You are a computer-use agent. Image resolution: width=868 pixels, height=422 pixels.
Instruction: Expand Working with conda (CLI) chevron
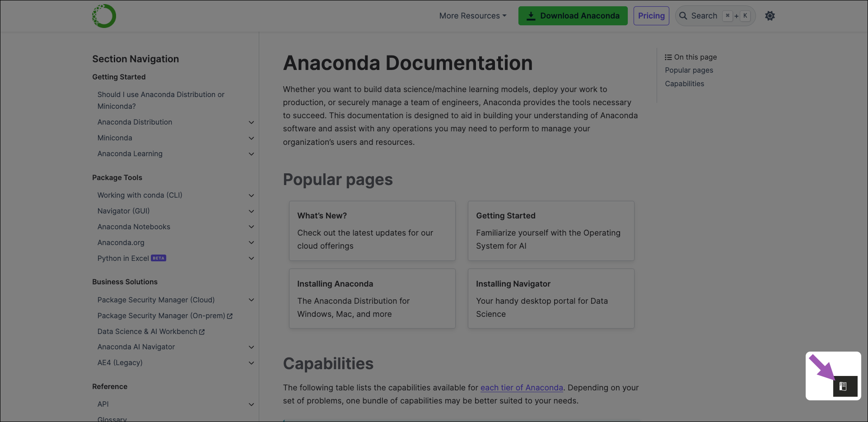[x=252, y=195]
